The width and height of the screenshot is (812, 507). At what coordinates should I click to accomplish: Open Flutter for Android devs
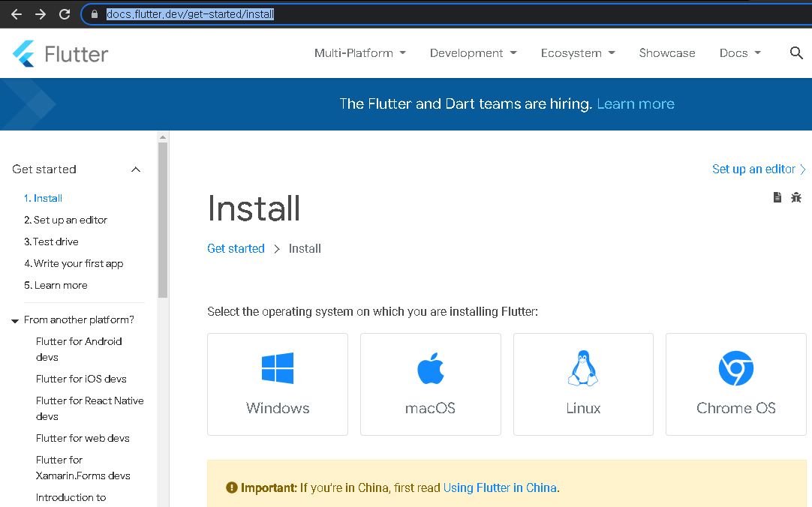coord(79,349)
